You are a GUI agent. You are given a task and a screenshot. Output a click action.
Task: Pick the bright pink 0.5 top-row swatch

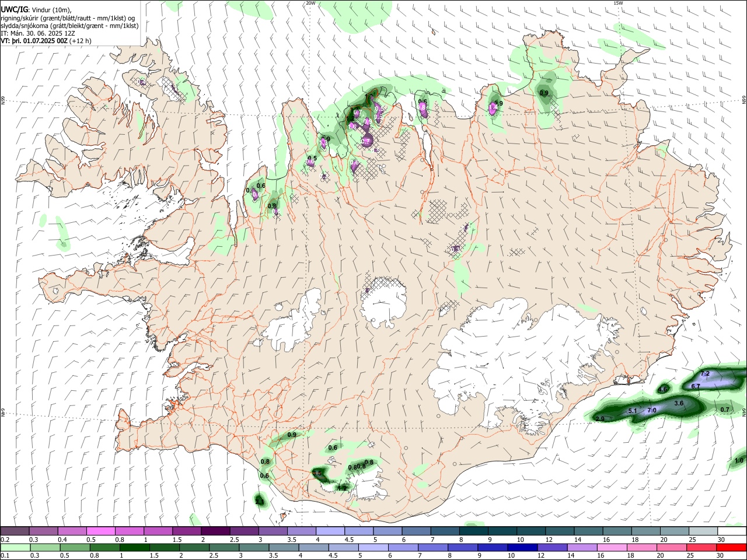[100, 531]
